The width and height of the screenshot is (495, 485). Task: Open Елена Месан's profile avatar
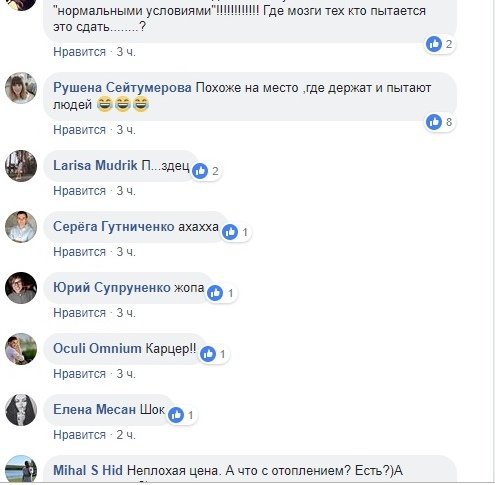click(x=21, y=410)
